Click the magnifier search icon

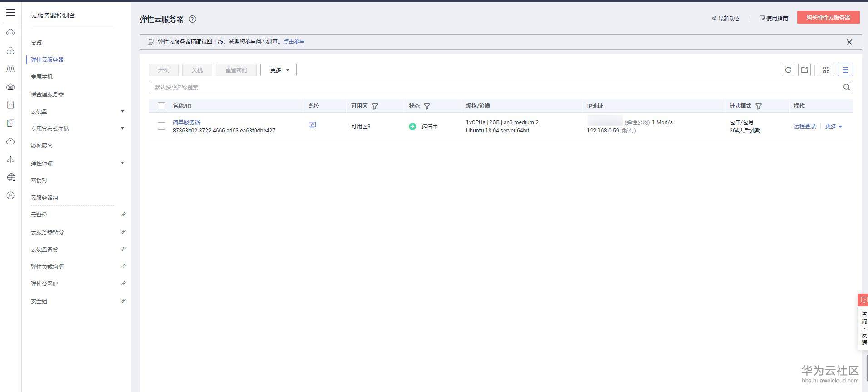point(847,87)
